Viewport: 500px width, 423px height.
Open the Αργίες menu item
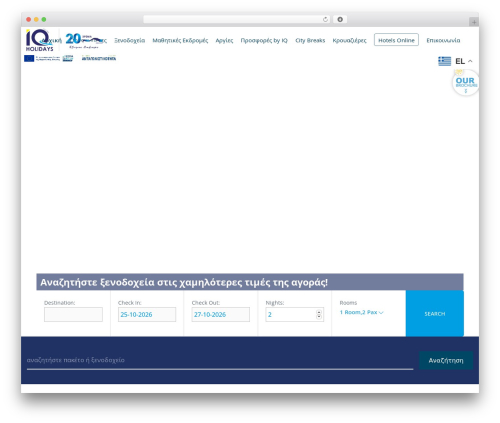[x=224, y=40]
